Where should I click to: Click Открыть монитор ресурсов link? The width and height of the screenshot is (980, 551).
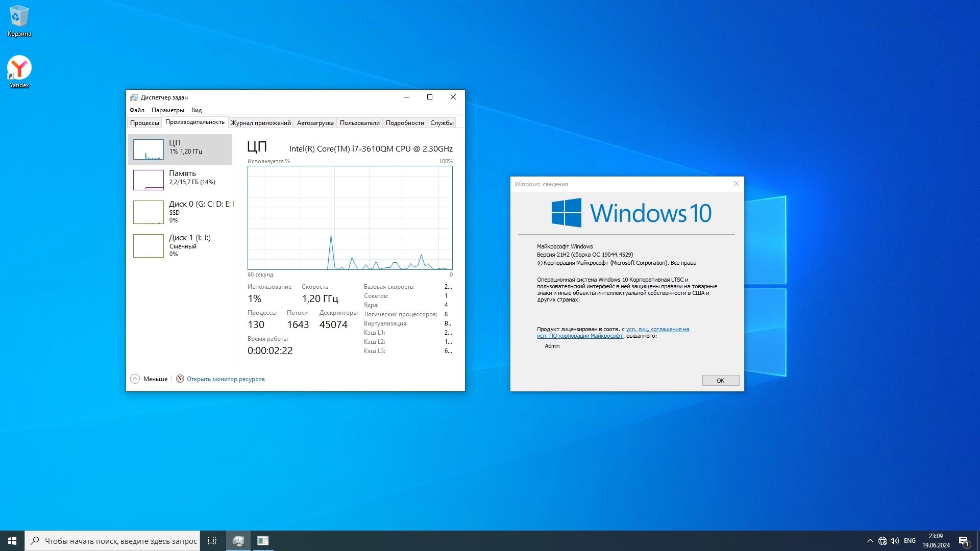point(225,379)
